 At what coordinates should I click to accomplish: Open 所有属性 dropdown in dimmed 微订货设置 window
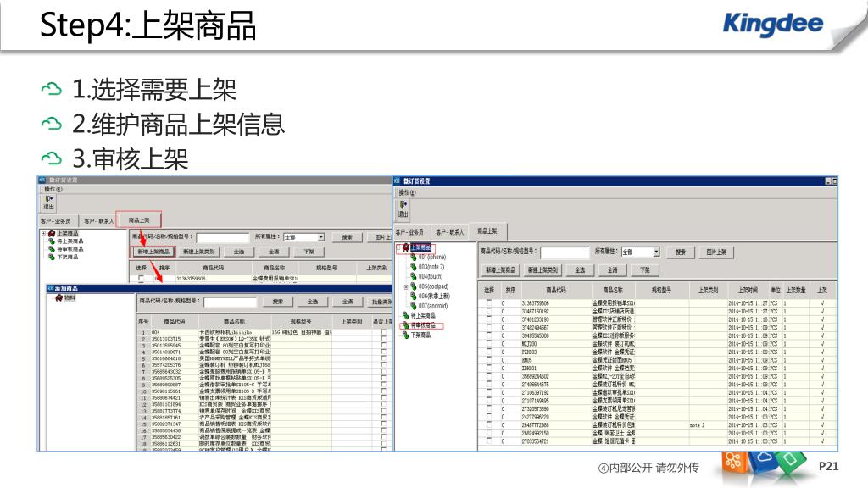pyautogui.click(x=320, y=237)
